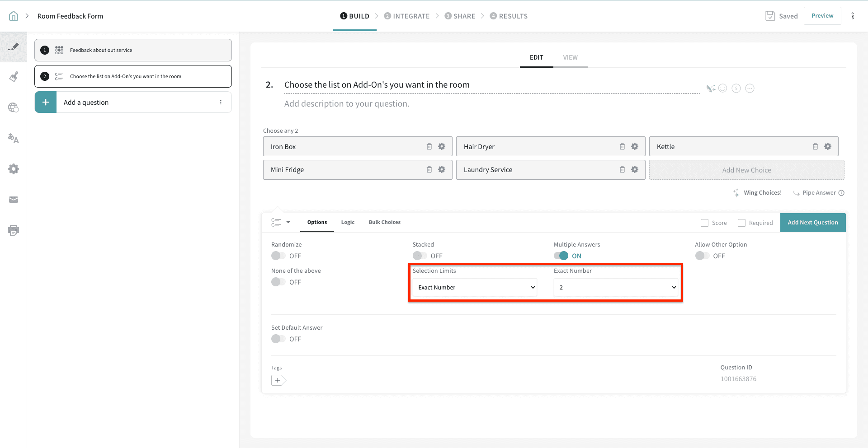Screen dimensions: 868x448
Task: Click the Add Next Question button
Action: (812, 223)
